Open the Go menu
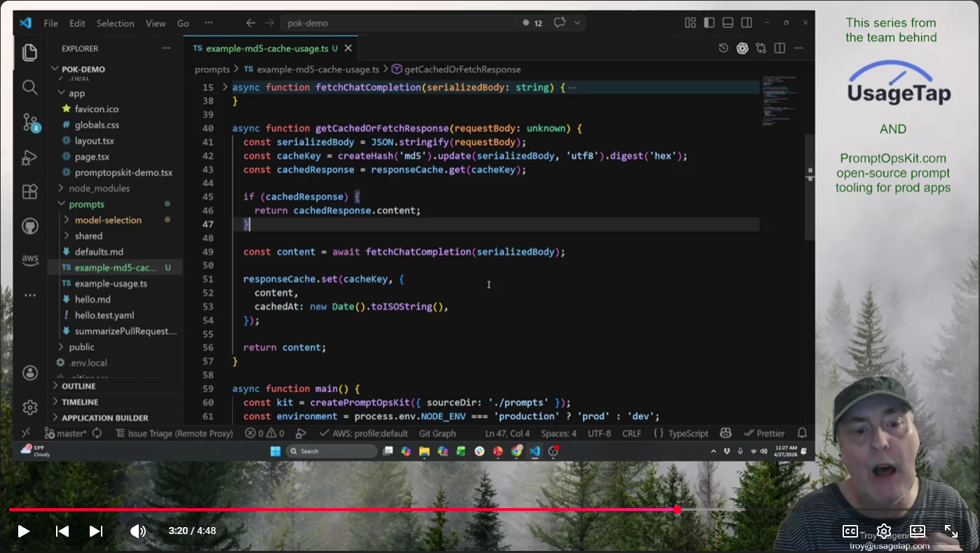This screenshot has height=553, width=980. pos(183,23)
